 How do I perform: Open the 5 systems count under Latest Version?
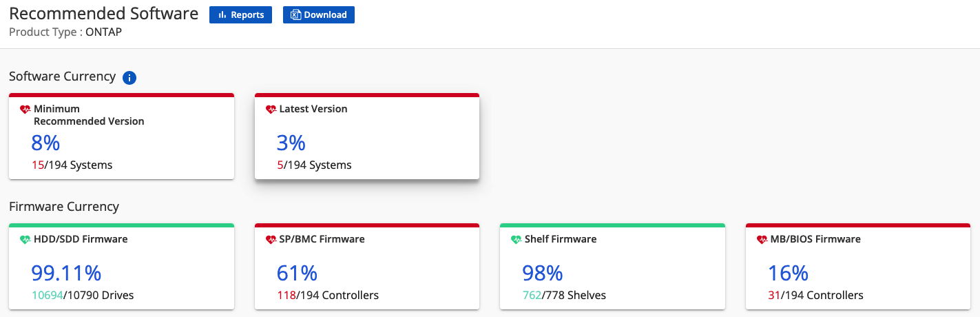(x=280, y=165)
